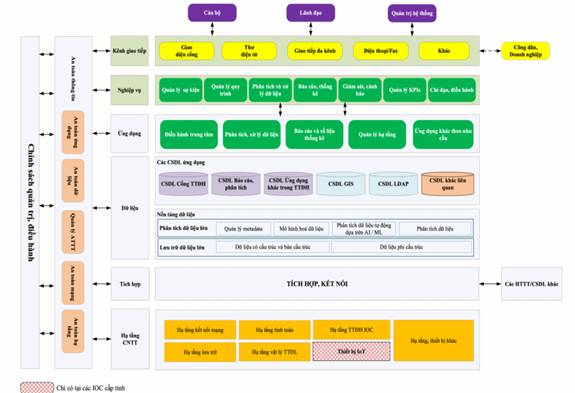Select the CSDL LDAP database cylinder
This screenshot has height=393, width=575.
393,184
